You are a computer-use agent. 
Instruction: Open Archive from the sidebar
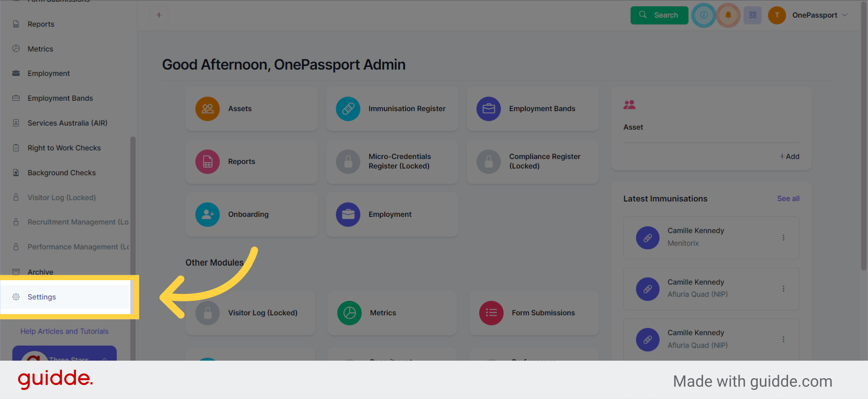click(41, 272)
